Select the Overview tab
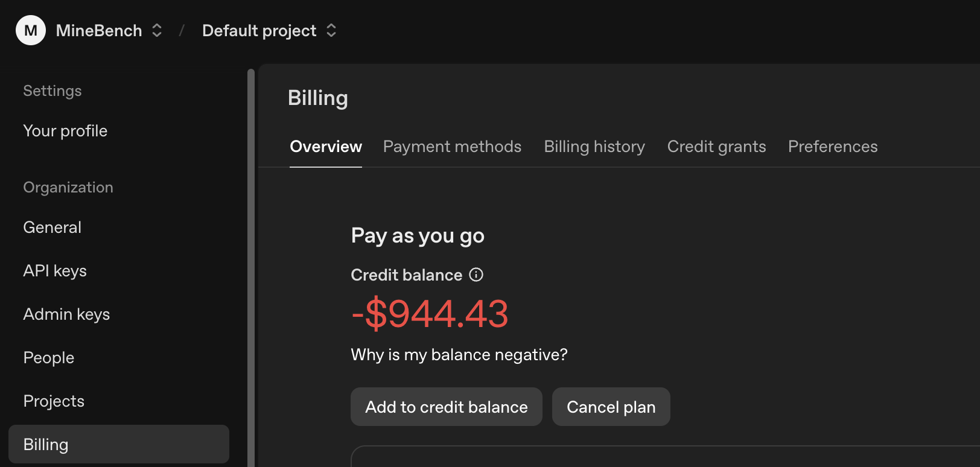The width and height of the screenshot is (980, 467). click(x=326, y=147)
